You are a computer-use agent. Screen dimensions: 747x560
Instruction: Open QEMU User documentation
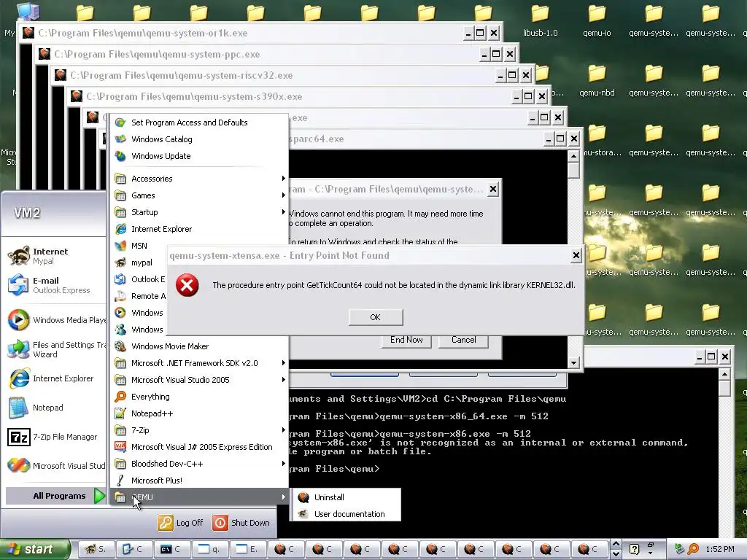point(347,514)
